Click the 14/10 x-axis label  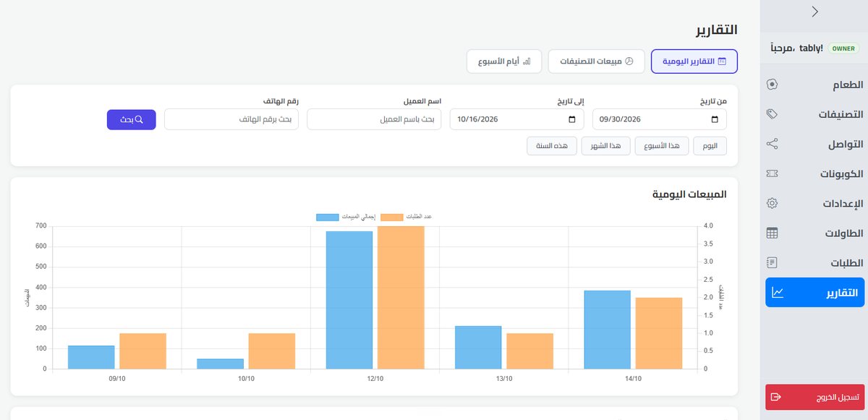(x=633, y=379)
